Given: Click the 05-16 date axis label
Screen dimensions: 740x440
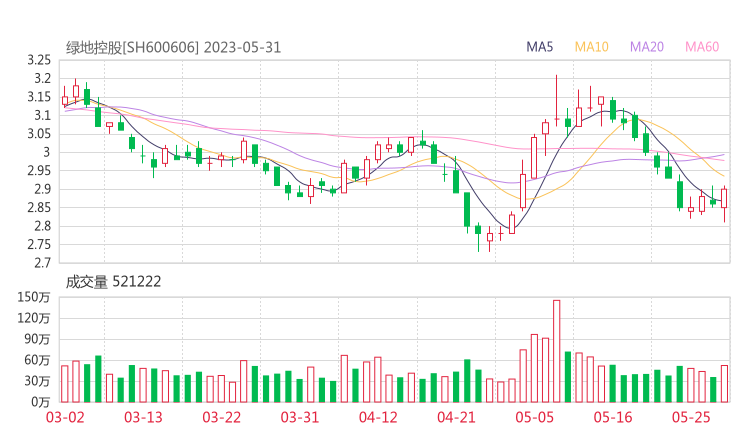Looking at the screenshot, I should pyautogui.click(x=613, y=417).
